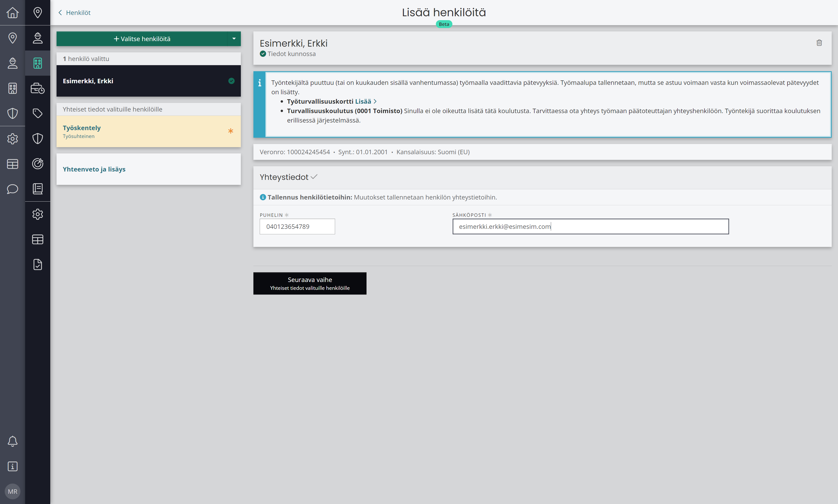
Task: Open the newspaper document icon
Action: point(38,189)
